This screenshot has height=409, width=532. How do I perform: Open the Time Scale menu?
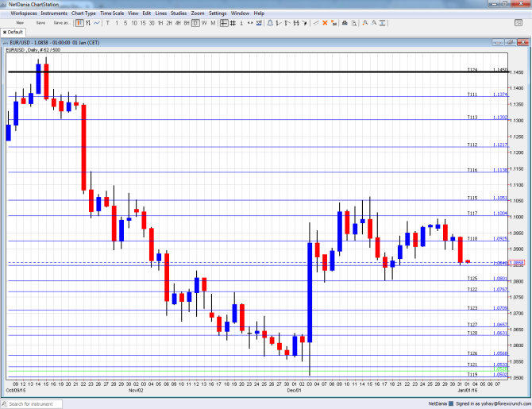(112, 14)
